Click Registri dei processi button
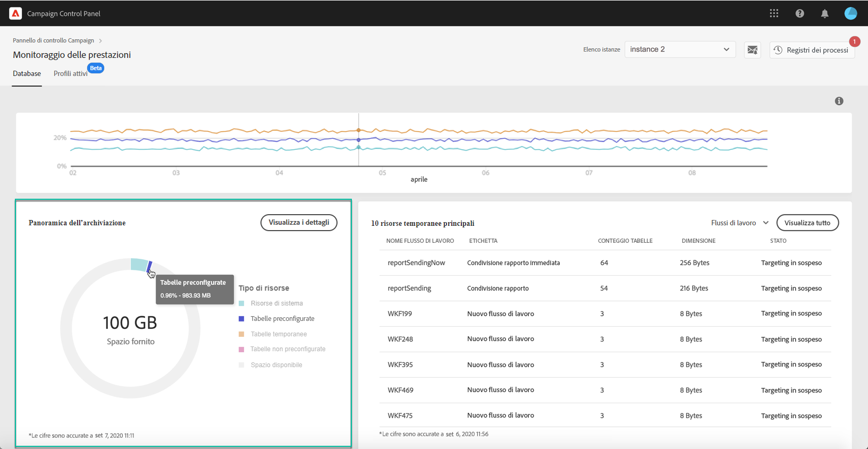868x449 pixels. (812, 50)
